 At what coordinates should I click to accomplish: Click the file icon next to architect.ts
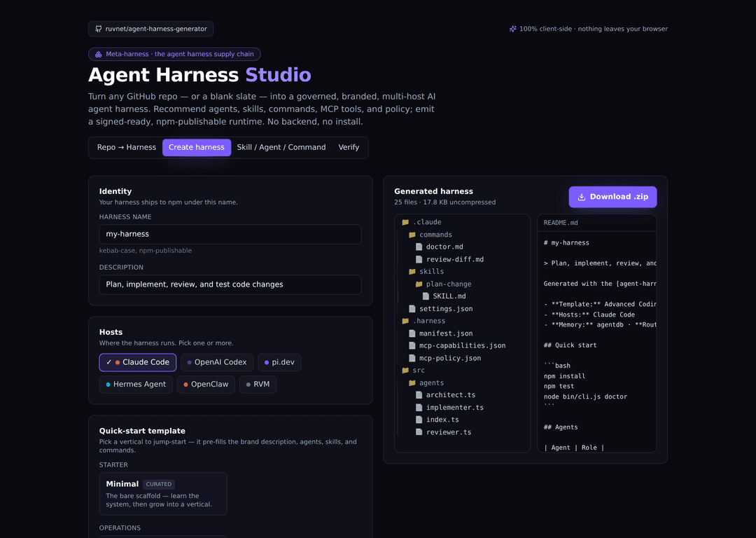(x=419, y=395)
